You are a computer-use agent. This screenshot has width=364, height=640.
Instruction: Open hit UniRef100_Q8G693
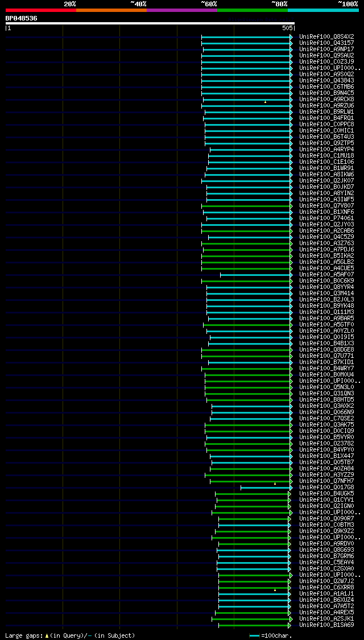pos(326,550)
